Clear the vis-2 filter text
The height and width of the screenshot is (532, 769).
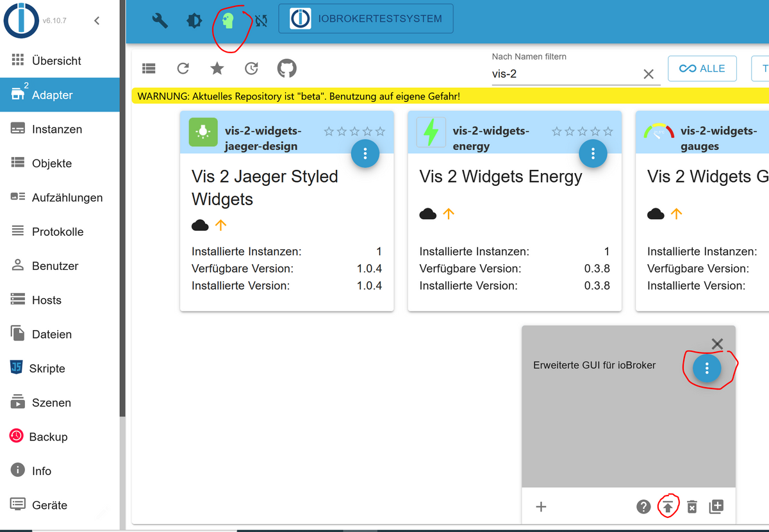649,74
